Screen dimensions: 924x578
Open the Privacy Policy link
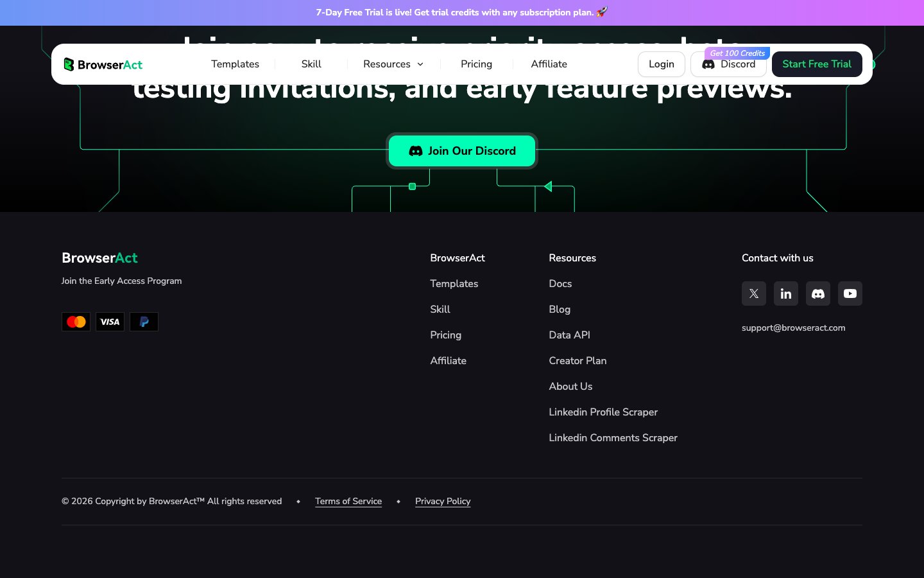pyautogui.click(x=443, y=501)
